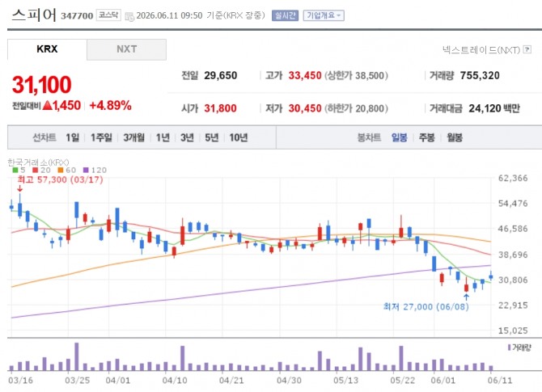Screen dimensions: 542x392
Task: Open the calendar icon beside the date
Action: point(129,16)
